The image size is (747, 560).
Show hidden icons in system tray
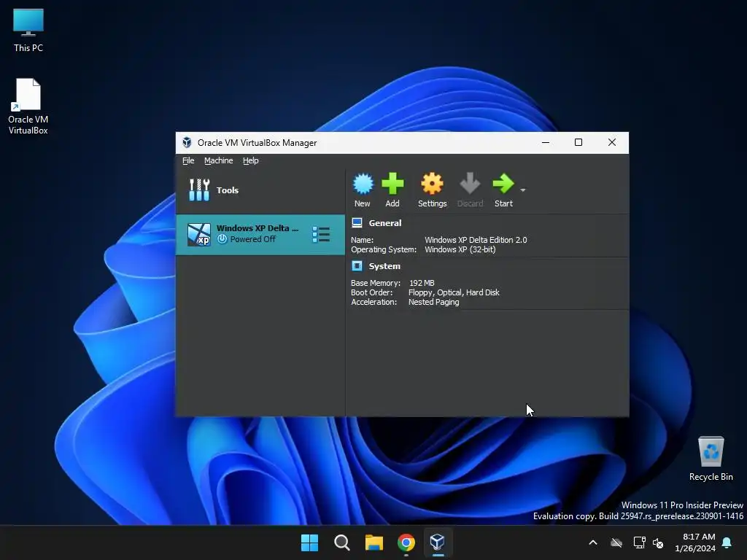tap(593, 542)
